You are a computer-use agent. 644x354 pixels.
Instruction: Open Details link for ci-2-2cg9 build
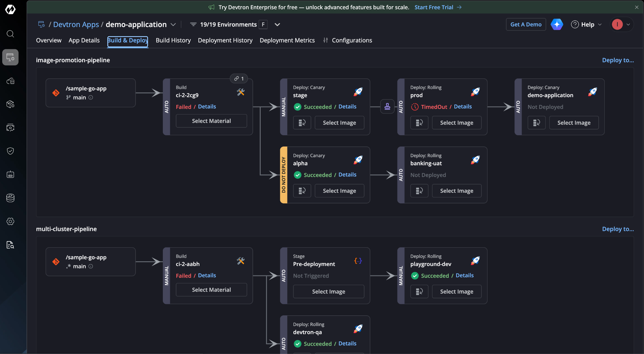[x=207, y=107]
